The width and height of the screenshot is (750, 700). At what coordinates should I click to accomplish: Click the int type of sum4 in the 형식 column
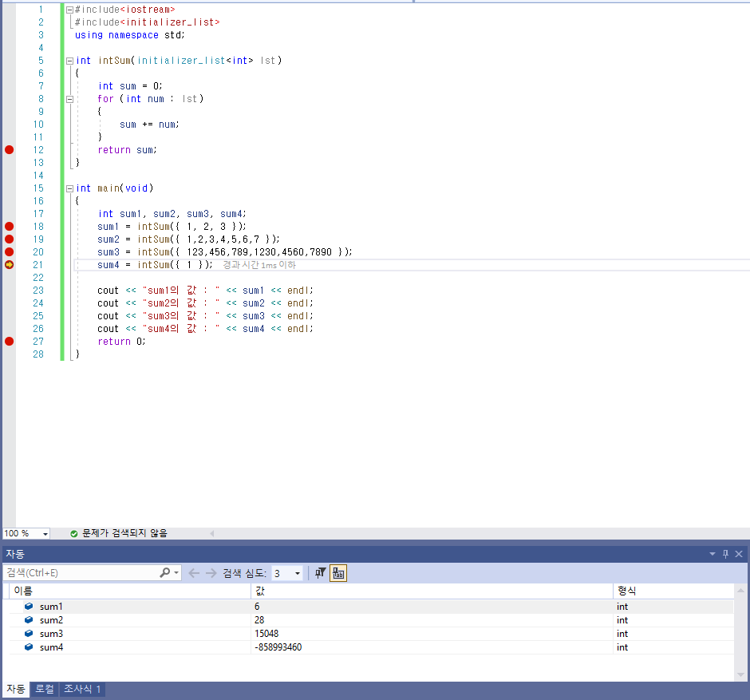coord(622,647)
